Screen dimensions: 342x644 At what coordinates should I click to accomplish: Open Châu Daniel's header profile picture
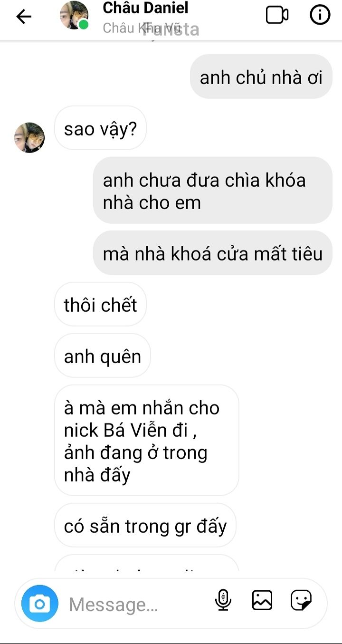pyautogui.click(x=74, y=15)
